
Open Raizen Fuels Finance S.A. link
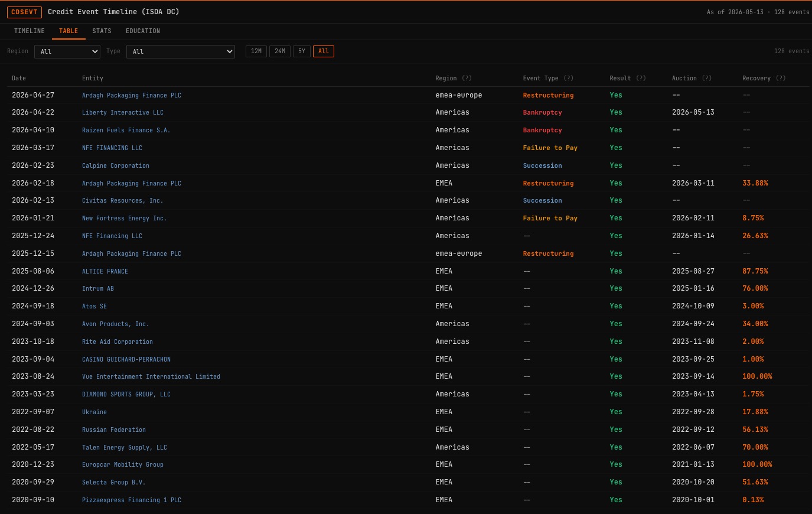point(126,130)
